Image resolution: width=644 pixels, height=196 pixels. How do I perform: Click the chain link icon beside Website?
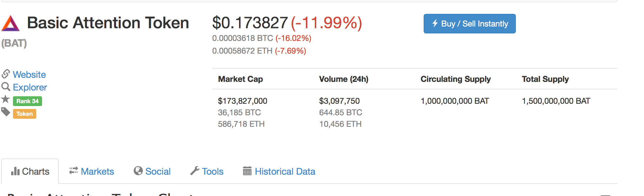(6, 74)
